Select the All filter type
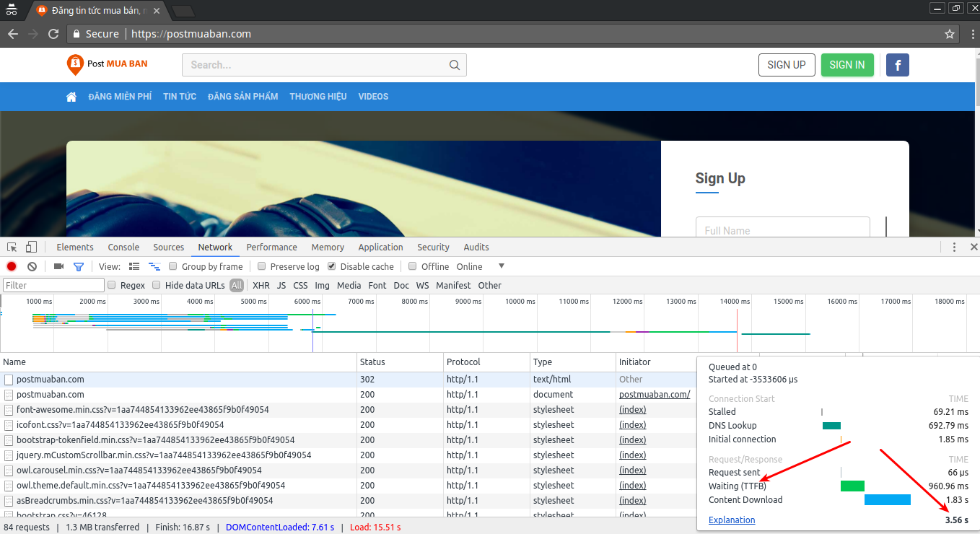This screenshot has width=980, height=534. pyautogui.click(x=237, y=285)
